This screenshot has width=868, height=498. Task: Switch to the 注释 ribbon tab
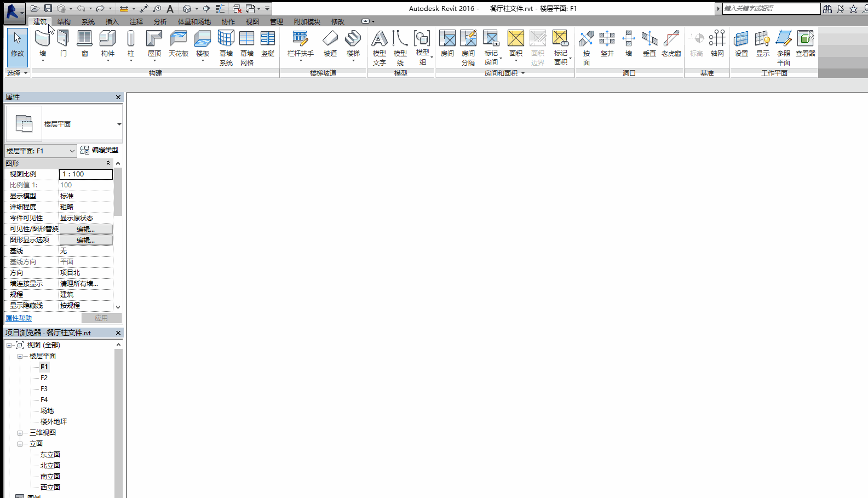click(136, 22)
